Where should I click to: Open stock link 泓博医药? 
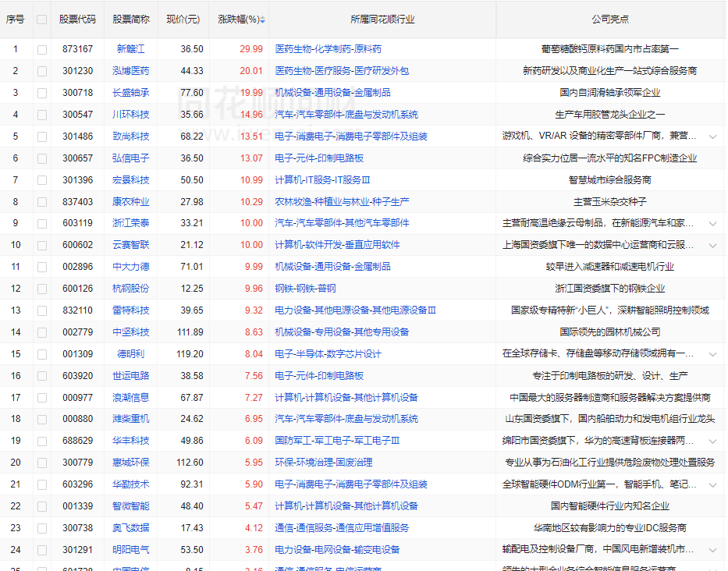click(131, 70)
